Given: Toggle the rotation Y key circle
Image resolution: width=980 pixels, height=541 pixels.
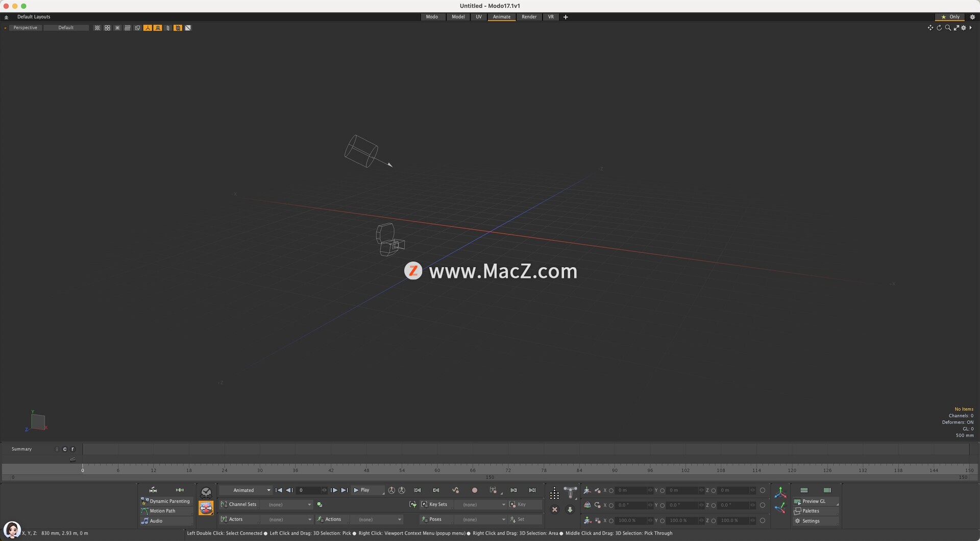Looking at the screenshot, I should pos(663,506).
